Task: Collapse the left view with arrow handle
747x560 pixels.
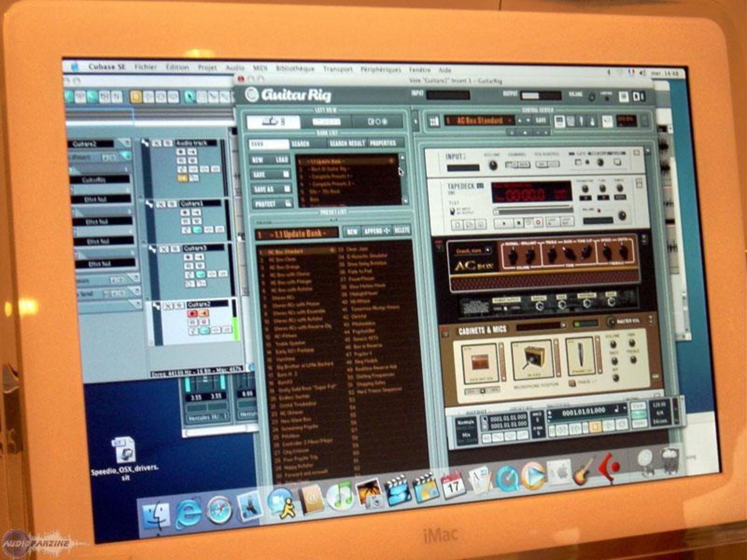Action: coord(416,122)
